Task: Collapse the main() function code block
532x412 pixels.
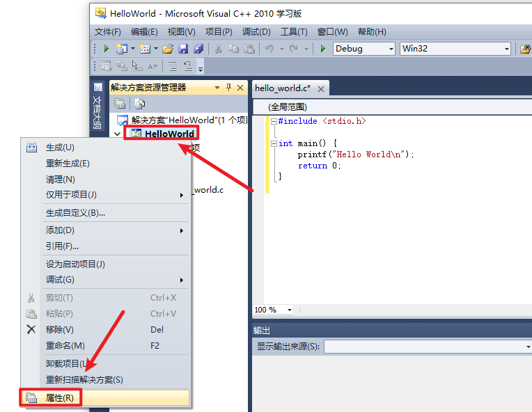Action: coord(274,144)
